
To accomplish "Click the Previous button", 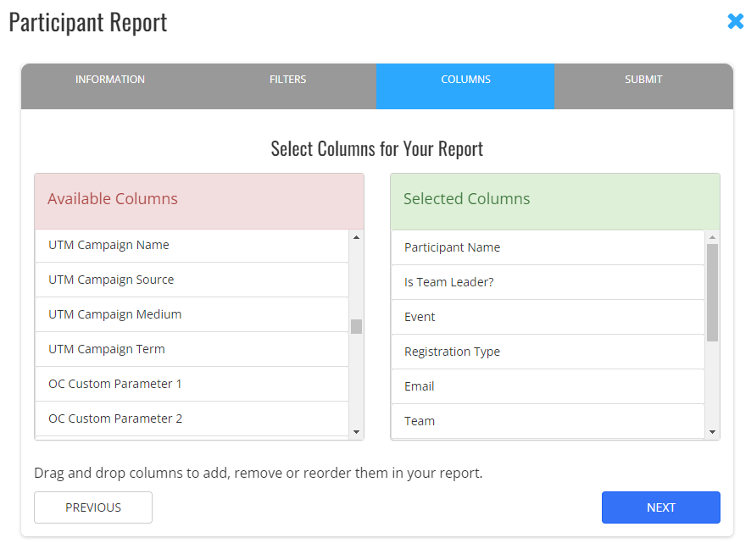I will tap(93, 507).
